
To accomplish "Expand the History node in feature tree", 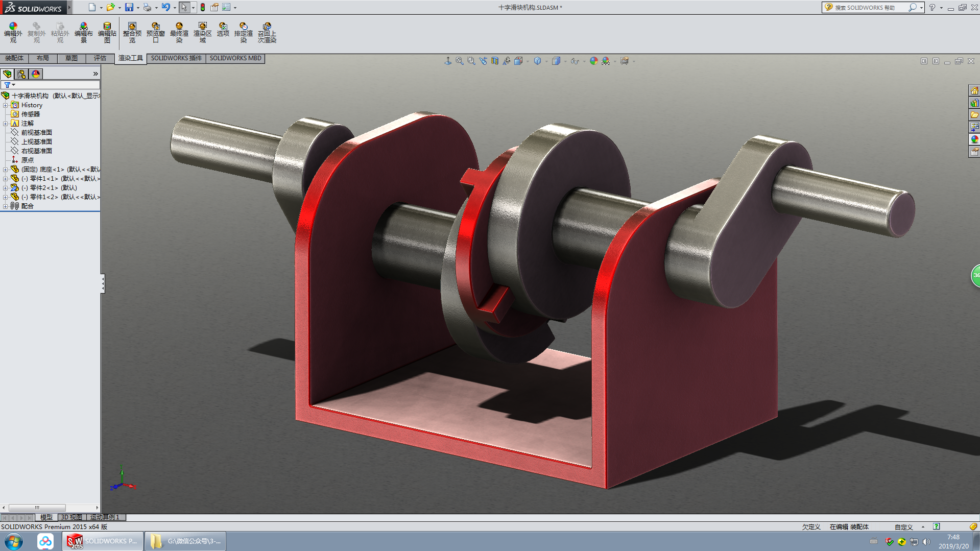I will point(6,105).
